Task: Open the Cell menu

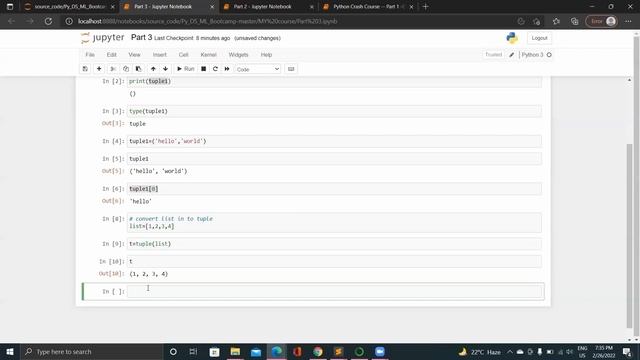Action: pos(183,55)
